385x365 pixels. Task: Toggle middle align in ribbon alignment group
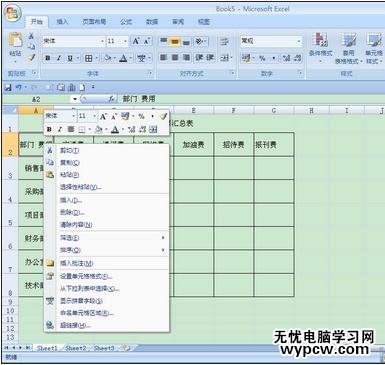(175, 41)
